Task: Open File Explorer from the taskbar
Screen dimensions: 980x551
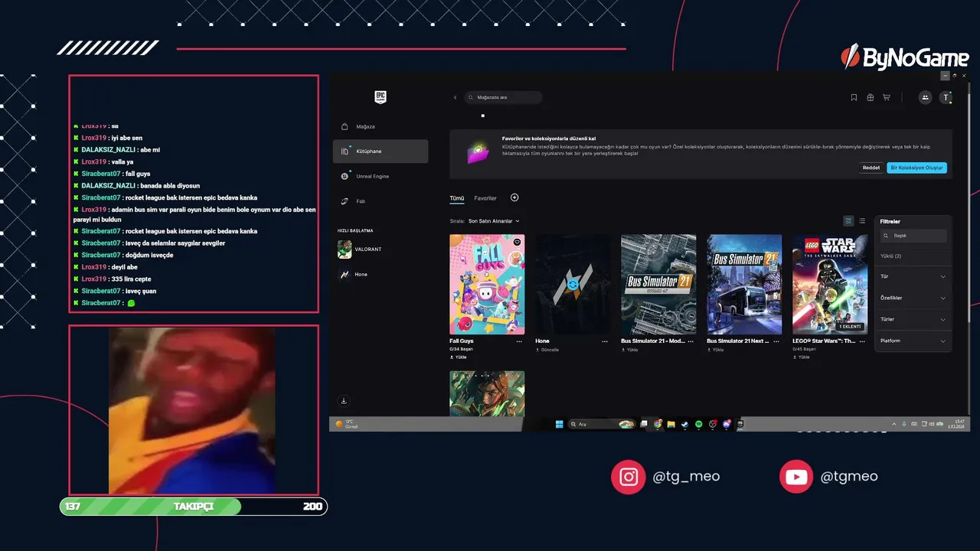Action: click(x=671, y=424)
